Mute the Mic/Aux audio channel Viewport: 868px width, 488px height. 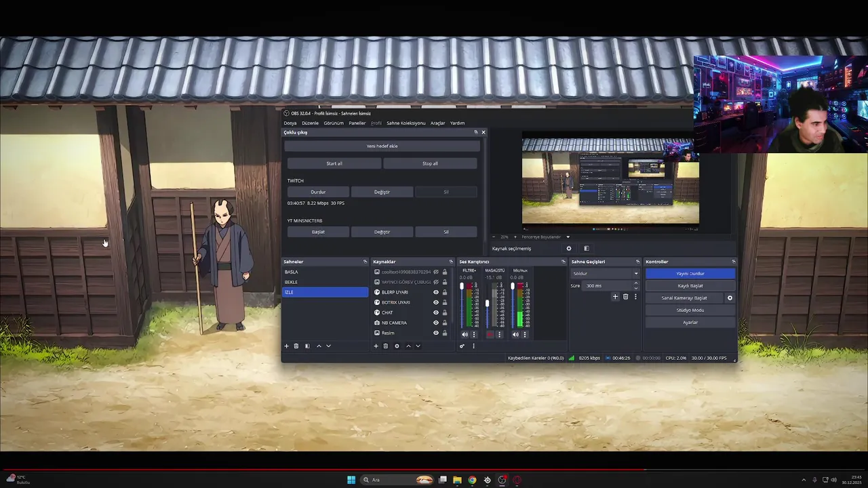click(x=515, y=334)
